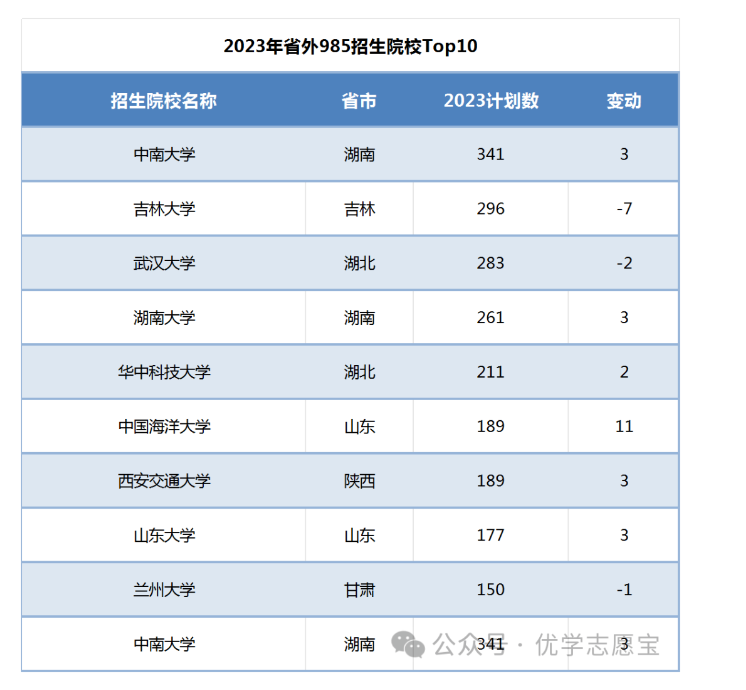Click the change value 11
The image size is (746, 690).
(624, 426)
